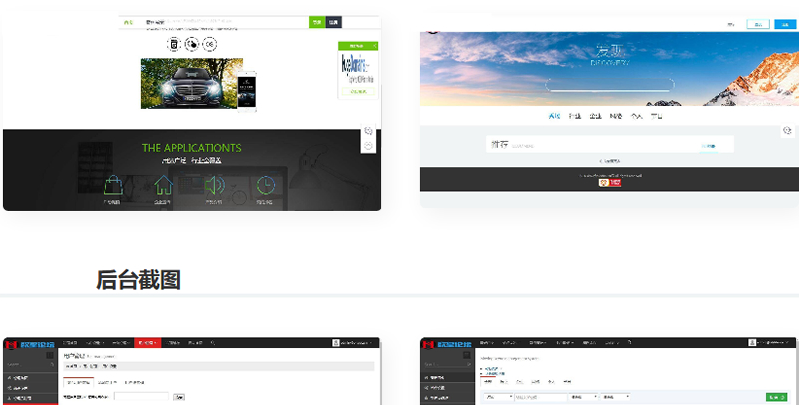Click the green search button in top bar
Viewport: 799px width, 405px height.
click(x=316, y=21)
